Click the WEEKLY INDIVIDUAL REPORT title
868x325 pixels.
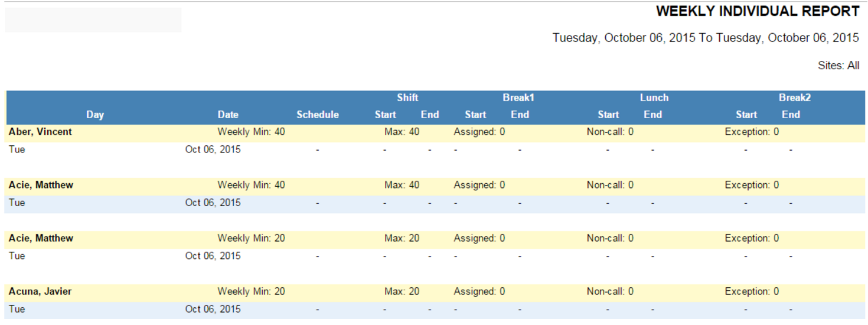[757, 11]
